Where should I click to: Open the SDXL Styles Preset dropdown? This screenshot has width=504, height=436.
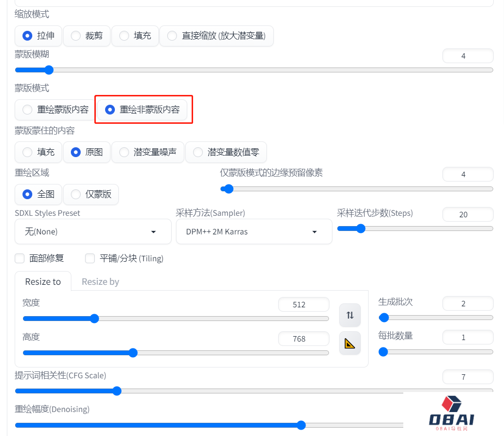[93, 231]
